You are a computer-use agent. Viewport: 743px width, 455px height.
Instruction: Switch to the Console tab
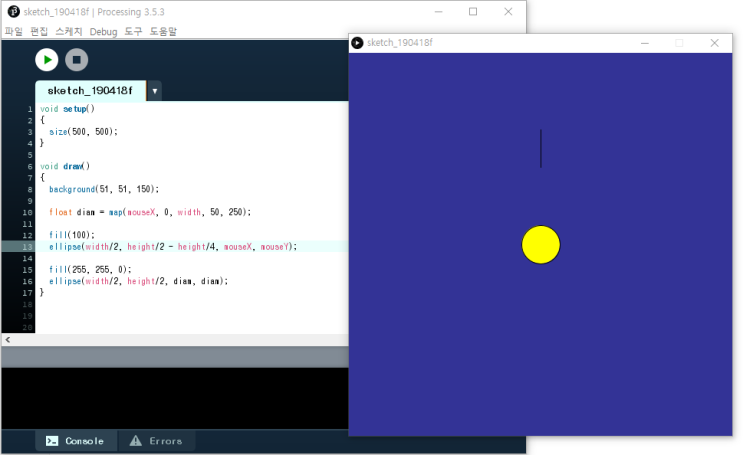coord(76,441)
